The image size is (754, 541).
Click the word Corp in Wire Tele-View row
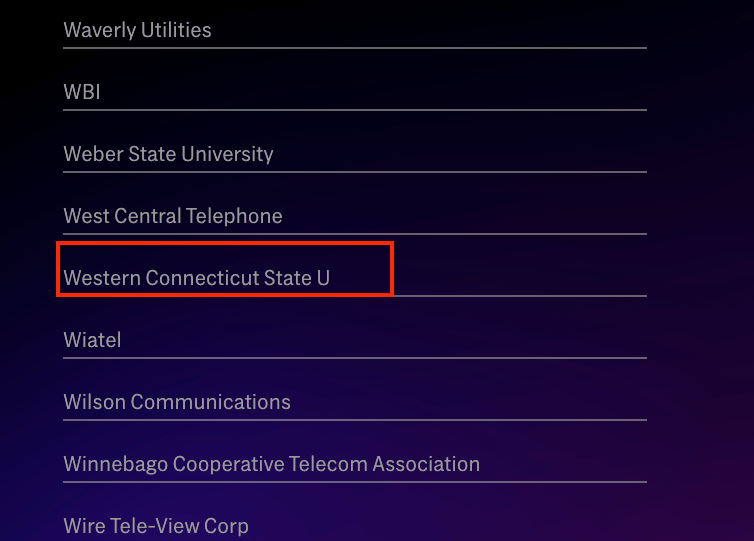[x=226, y=526]
